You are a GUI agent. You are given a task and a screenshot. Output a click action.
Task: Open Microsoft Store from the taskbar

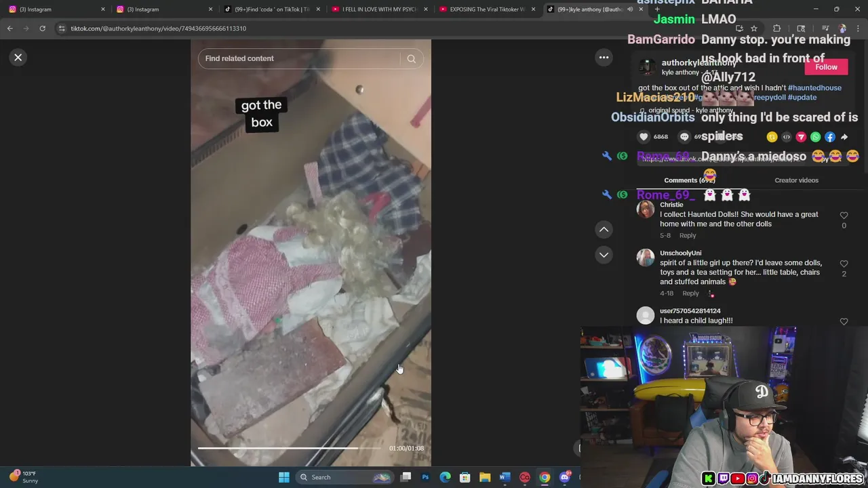(x=465, y=477)
